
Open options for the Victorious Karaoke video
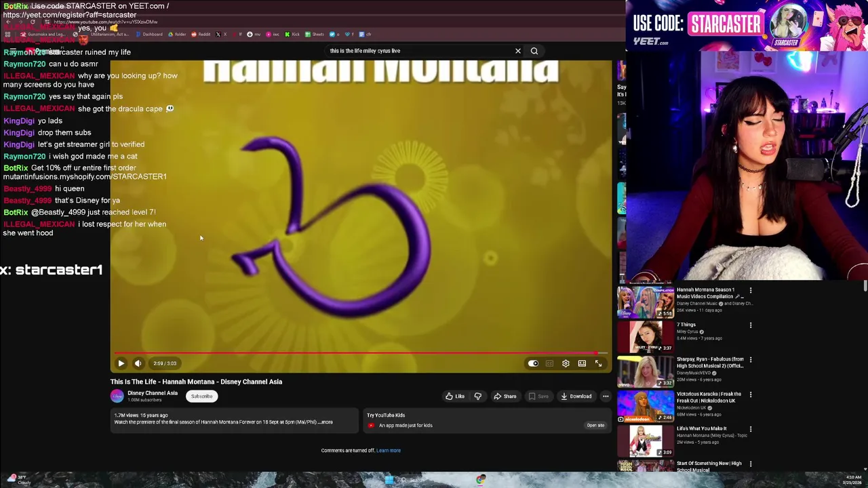(751, 394)
